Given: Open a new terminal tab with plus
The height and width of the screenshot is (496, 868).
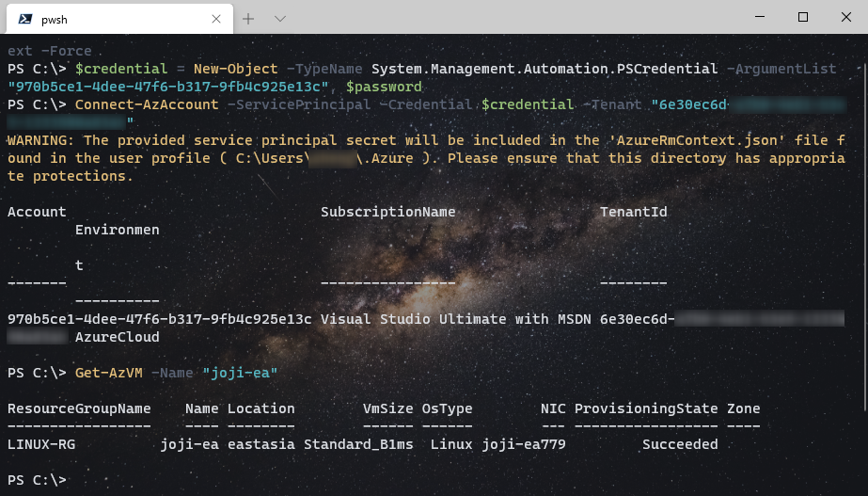Looking at the screenshot, I should coord(248,18).
